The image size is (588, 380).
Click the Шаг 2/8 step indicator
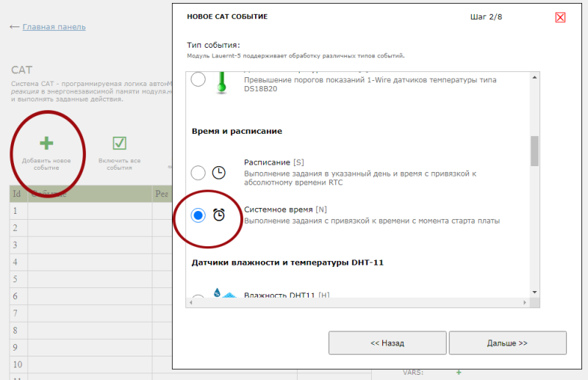tap(486, 17)
